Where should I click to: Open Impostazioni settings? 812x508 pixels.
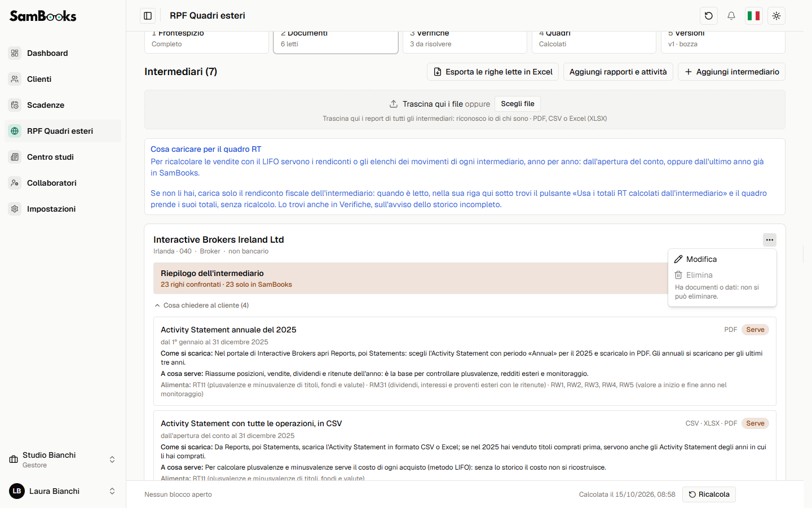[63, 209]
